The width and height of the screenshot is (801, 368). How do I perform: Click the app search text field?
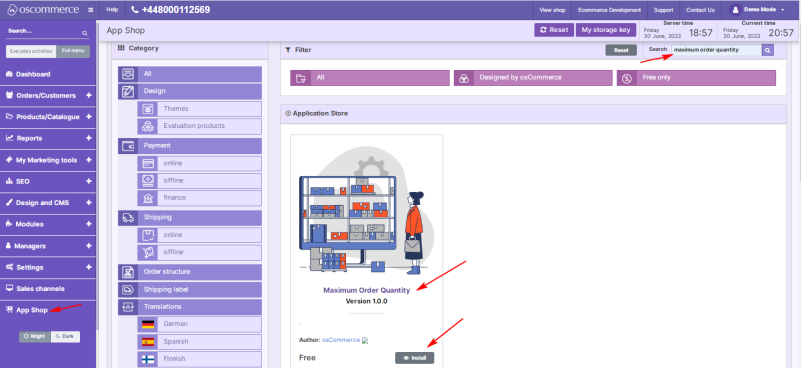(716, 50)
